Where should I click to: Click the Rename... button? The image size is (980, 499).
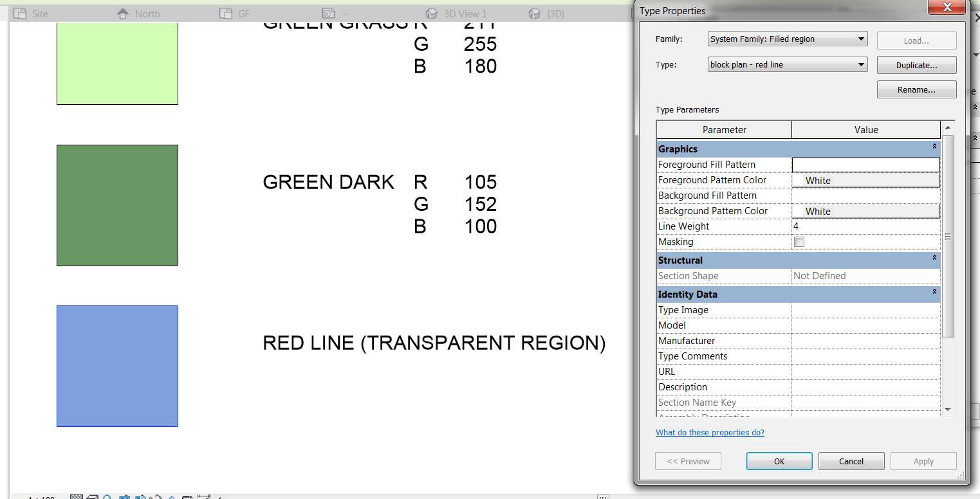click(916, 90)
